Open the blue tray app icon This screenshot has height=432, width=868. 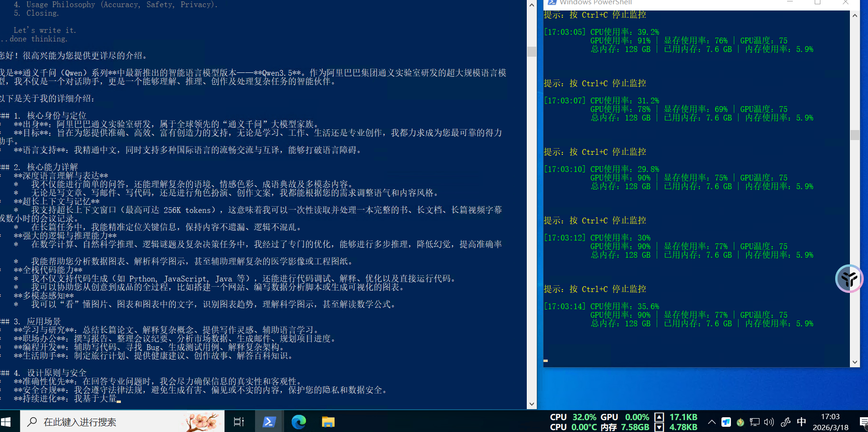pyautogui.click(x=726, y=422)
